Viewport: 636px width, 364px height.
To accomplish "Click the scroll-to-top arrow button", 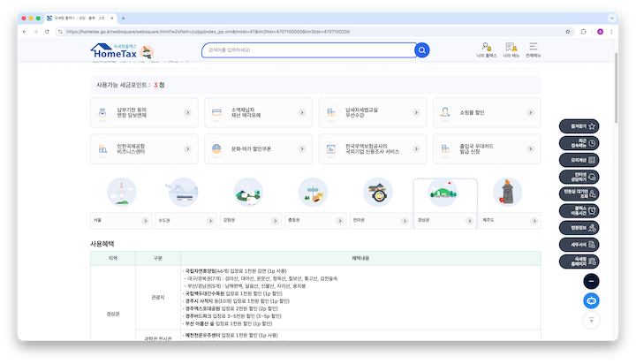I will click(591, 321).
